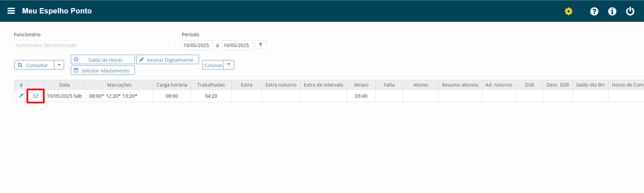Image resolution: width=644 pixels, height=193 pixels.
Task: Click the Marcações column header
Action: pyautogui.click(x=119, y=85)
